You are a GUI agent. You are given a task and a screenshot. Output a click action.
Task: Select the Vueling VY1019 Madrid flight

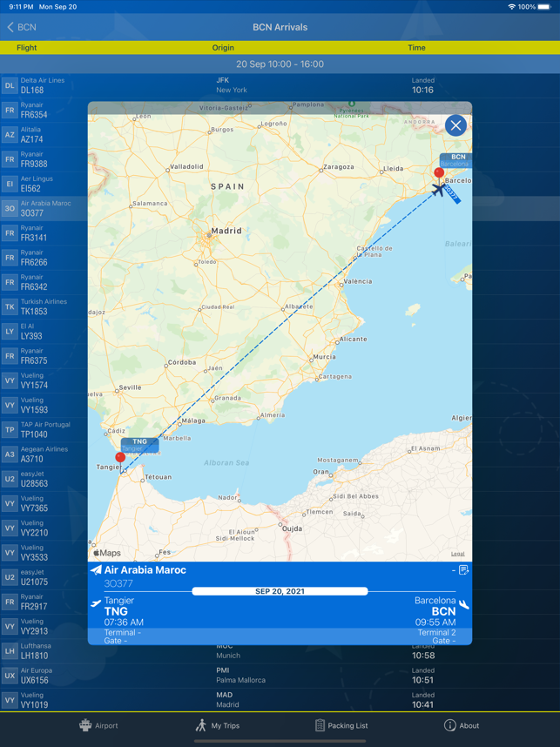(280, 700)
